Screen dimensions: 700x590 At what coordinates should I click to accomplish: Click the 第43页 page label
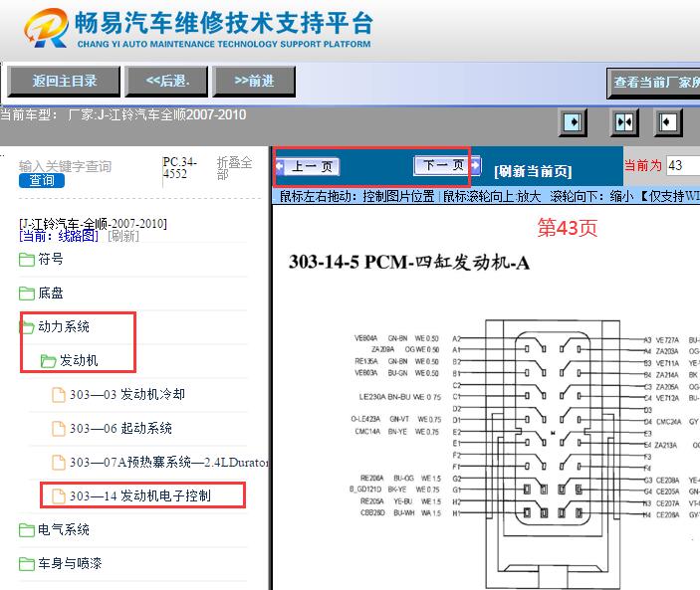point(568,228)
